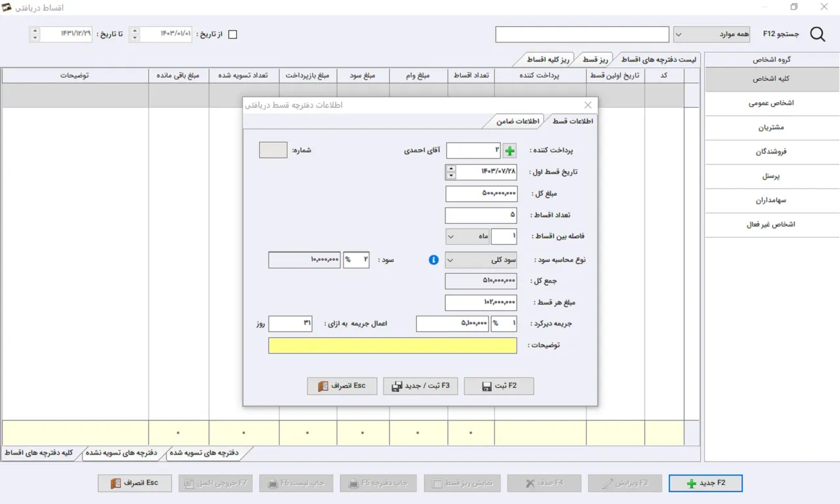Click the F3 ثبت / جدید button
The image size is (840, 504).
pyautogui.click(x=420, y=386)
